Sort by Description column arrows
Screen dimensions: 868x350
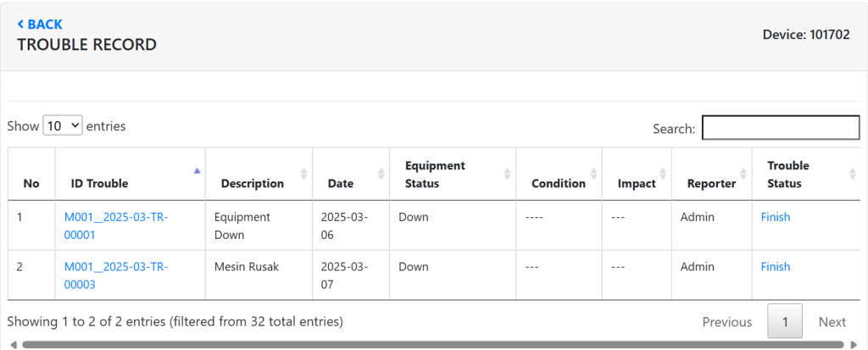303,174
